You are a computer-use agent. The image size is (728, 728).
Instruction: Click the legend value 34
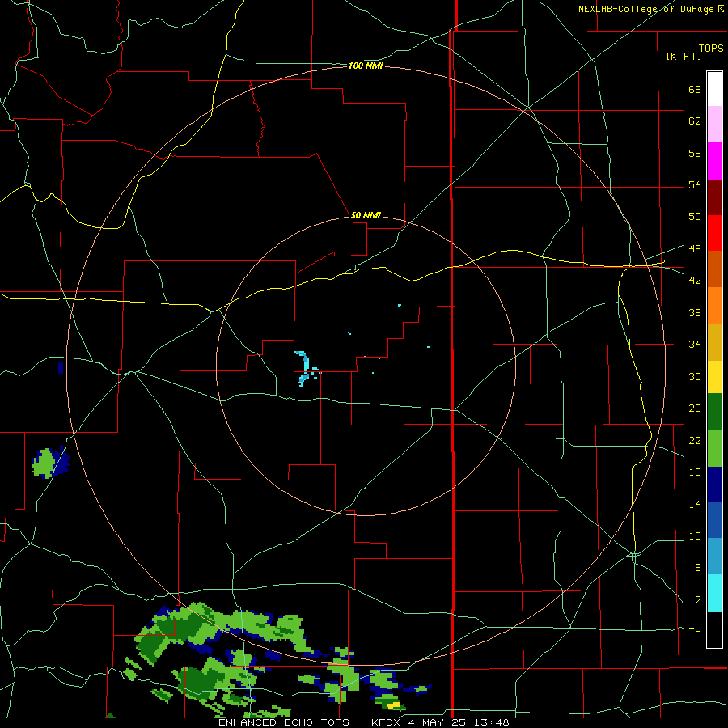tap(695, 344)
